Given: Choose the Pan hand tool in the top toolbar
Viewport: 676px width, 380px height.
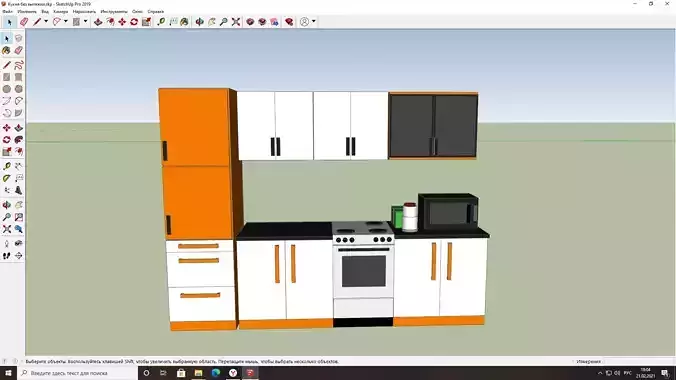Looking at the screenshot, I should click(x=212, y=22).
